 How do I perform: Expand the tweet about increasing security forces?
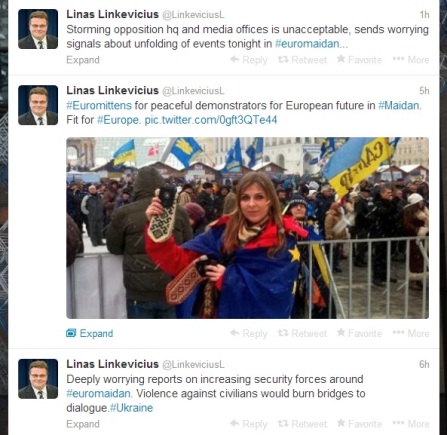coord(83,424)
